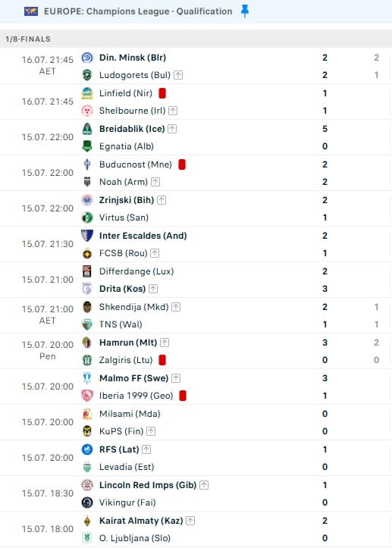Click Malmo FF team crest
The width and height of the screenshot is (392, 548).
87,378
